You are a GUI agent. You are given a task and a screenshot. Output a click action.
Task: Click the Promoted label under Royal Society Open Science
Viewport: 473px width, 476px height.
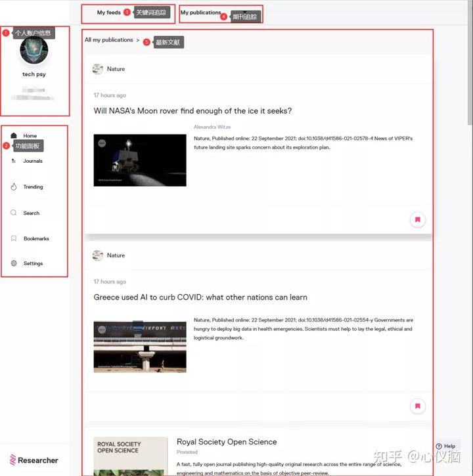(187, 452)
